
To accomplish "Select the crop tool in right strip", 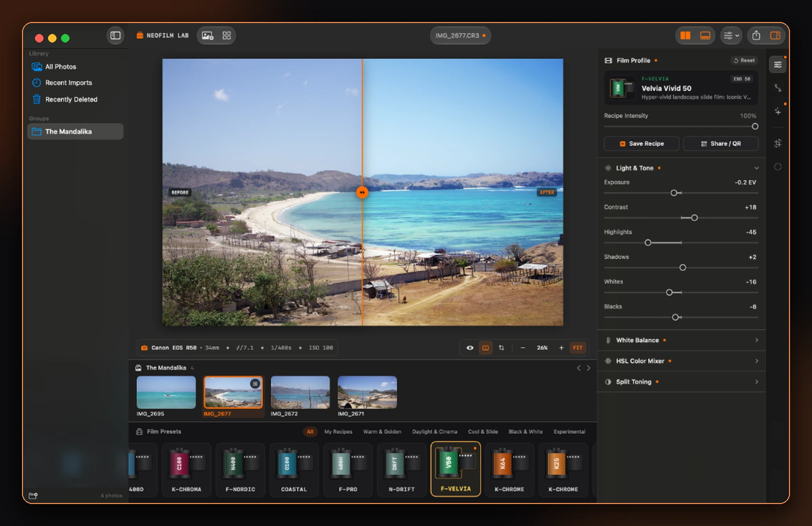I will tap(777, 143).
